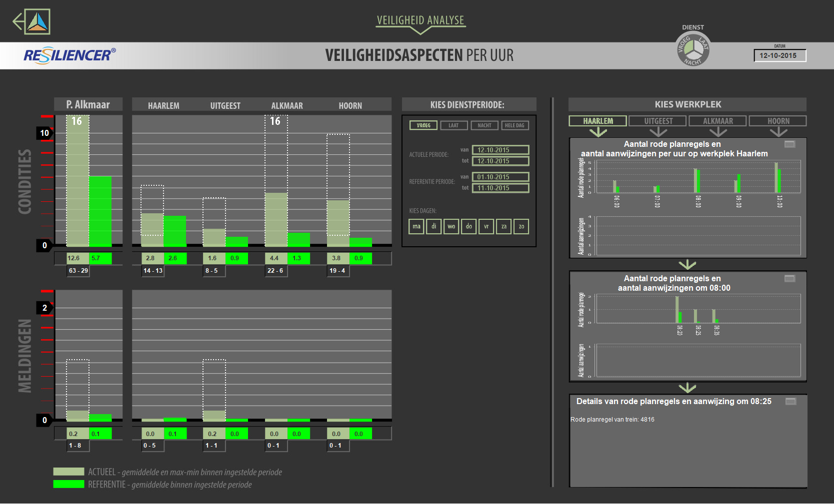Viewport: 834px width, 504px height.
Task: Switch to the Uitgeest werkplek tab
Action: [x=658, y=121]
